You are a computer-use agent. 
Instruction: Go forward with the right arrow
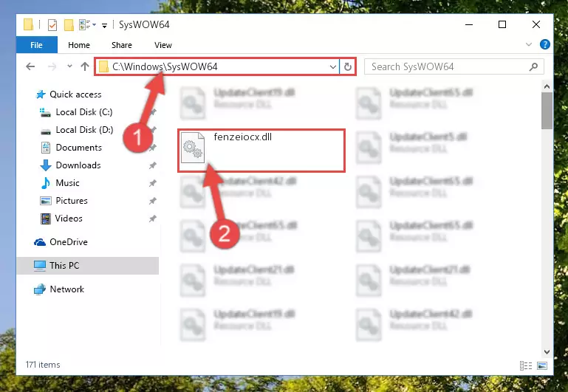pyautogui.click(x=52, y=66)
